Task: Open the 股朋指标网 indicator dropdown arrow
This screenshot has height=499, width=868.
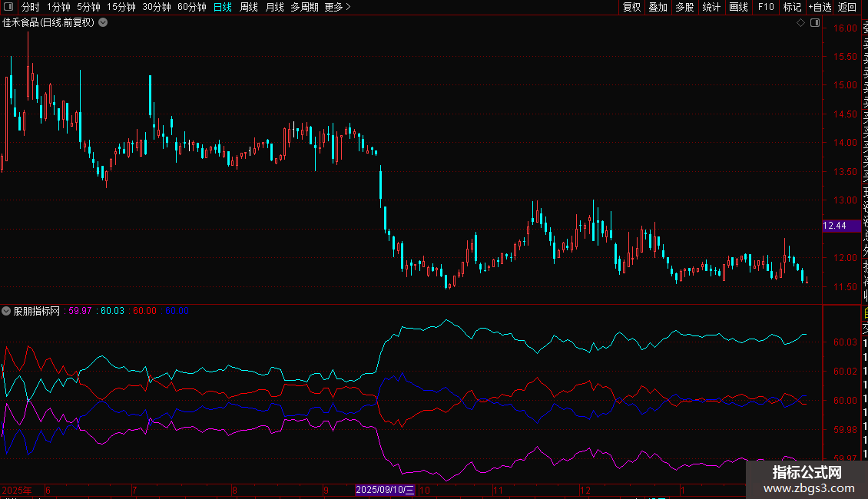Action: point(6,311)
